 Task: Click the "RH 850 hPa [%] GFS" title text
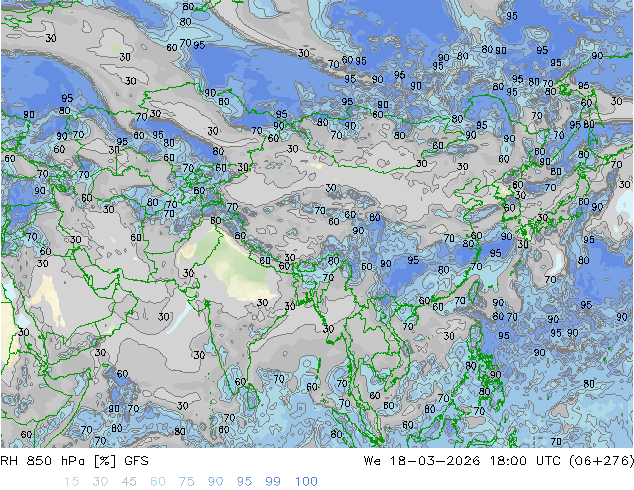click(74, 461)
